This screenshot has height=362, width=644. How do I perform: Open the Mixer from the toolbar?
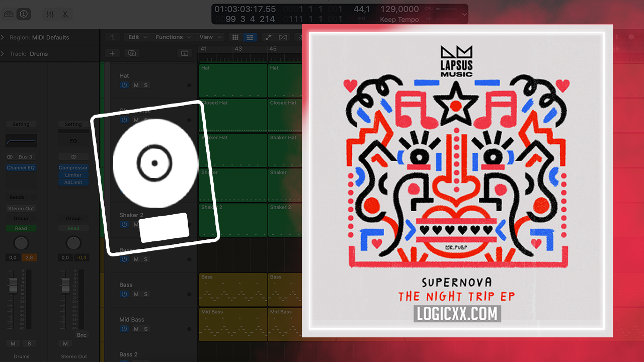(x=50, y=14)
